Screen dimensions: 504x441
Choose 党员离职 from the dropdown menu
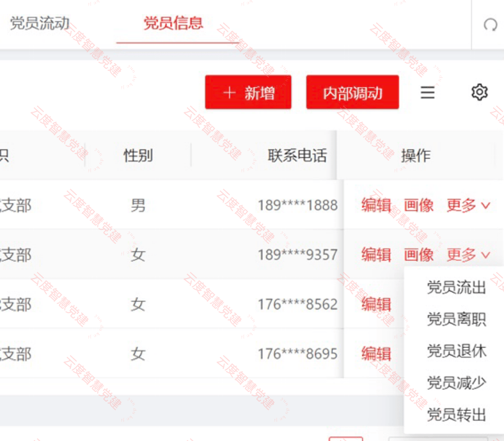(x=456, y=319)
